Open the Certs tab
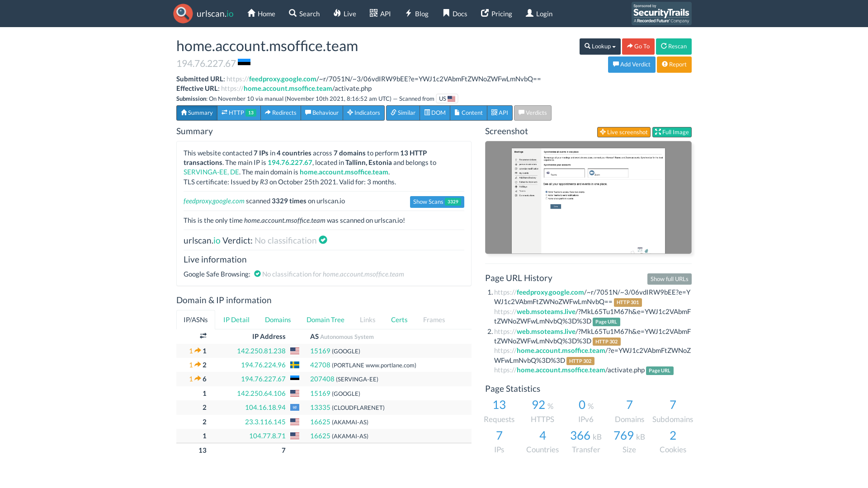 pos(399,320)
